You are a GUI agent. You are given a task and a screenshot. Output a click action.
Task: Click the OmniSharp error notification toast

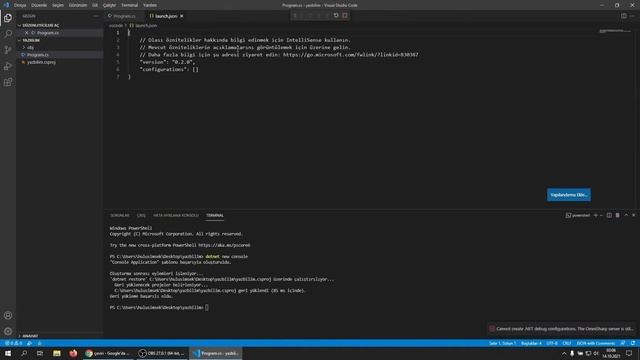[561, 329]
